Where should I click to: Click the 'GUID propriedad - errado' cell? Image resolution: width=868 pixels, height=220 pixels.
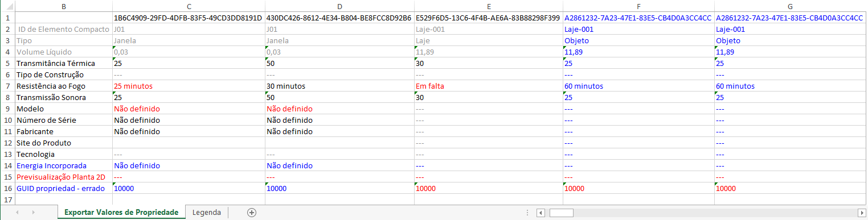point(64,188)
